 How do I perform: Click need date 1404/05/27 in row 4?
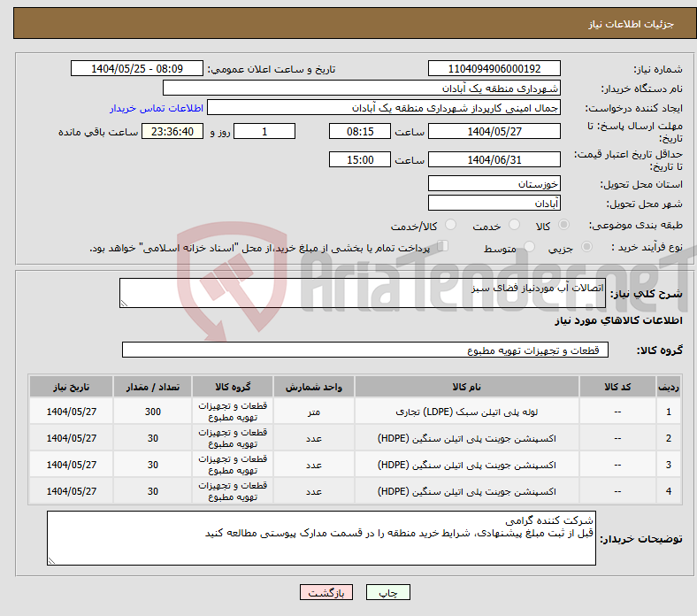pyautogui.click(x=71, y=491)
